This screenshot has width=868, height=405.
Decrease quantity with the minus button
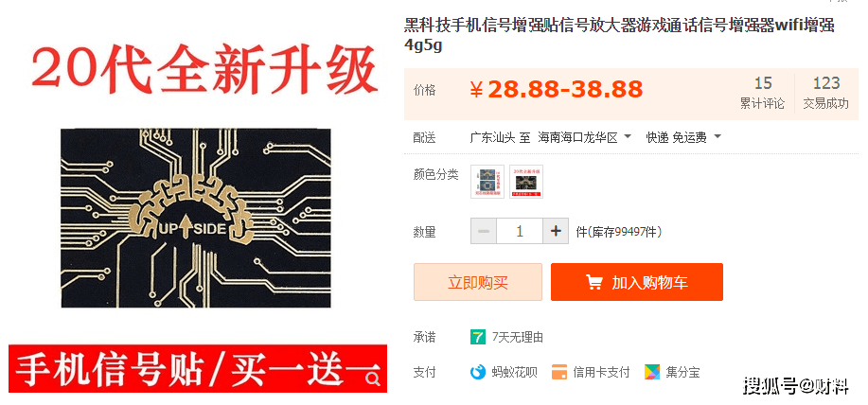(x=484, y=231)
